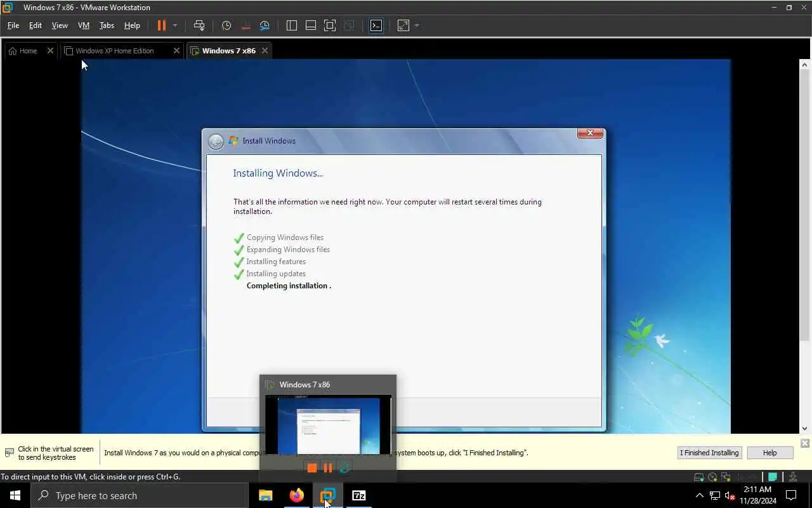Click the teal message log icon
This screenshot has width=812, height=508.
[773, 478]
